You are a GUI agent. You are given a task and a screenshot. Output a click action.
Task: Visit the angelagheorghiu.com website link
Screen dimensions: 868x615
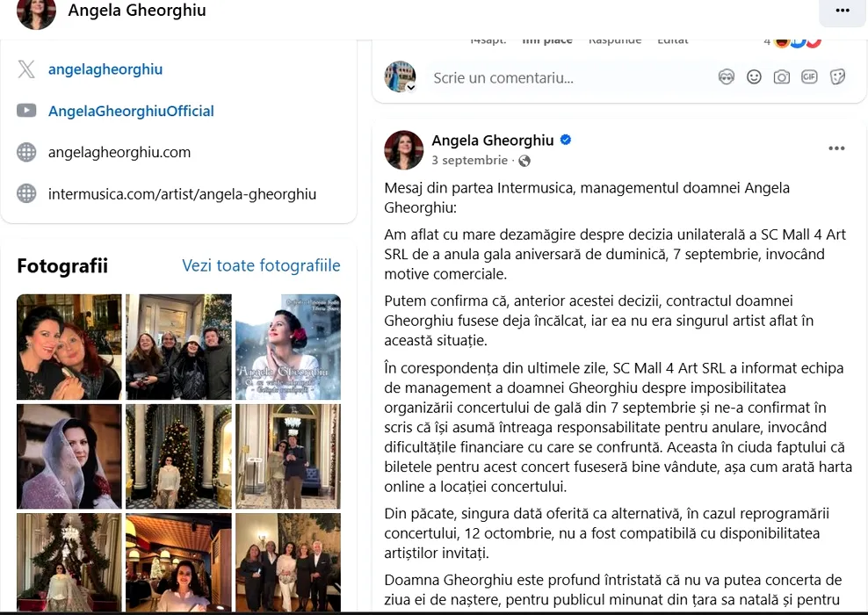[x=119, y=152]
